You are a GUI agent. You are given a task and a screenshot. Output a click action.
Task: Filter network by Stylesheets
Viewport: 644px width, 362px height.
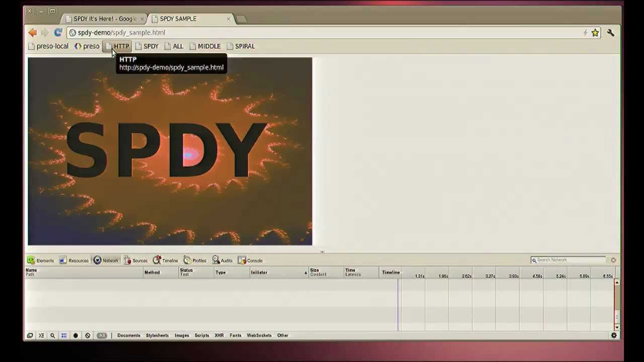tap(157, 335)
